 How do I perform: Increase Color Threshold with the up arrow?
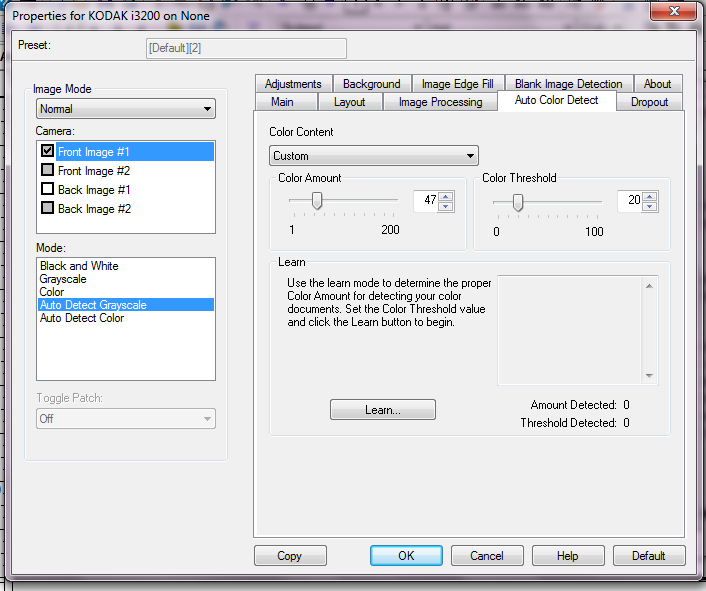649,196
